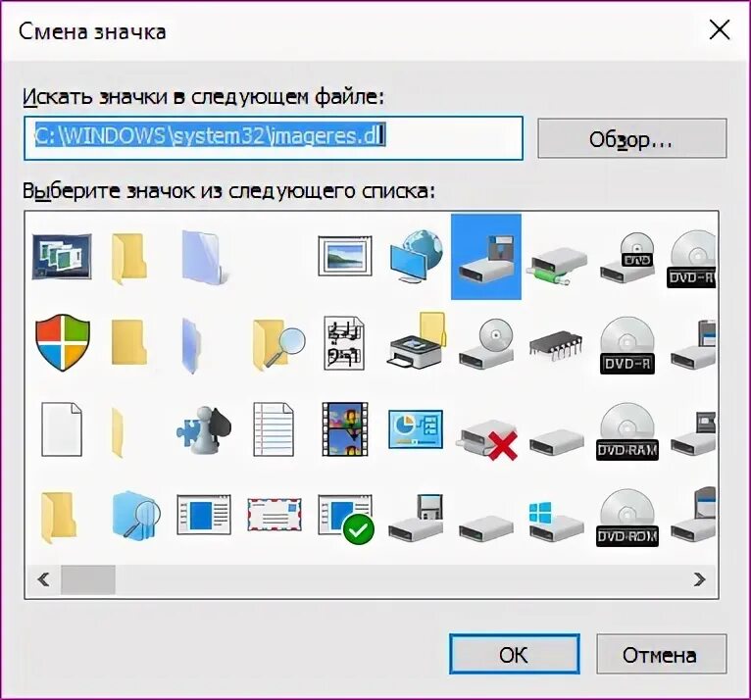Image resolution: width=751 pixels, height=700 pixels.
Task: Select the gray unselected floppy drive icon
Action: (x=416, y=520)
